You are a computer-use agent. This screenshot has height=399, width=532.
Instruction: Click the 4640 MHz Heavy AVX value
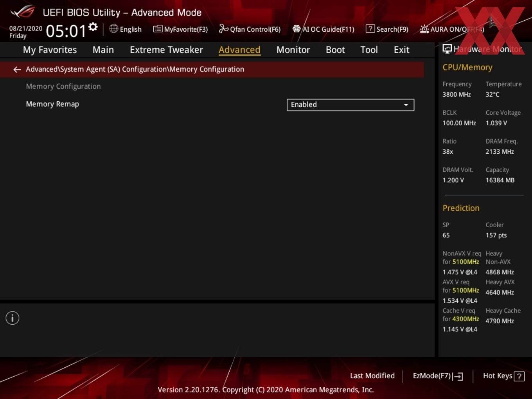pyautogui.click(x=500, y=292)
